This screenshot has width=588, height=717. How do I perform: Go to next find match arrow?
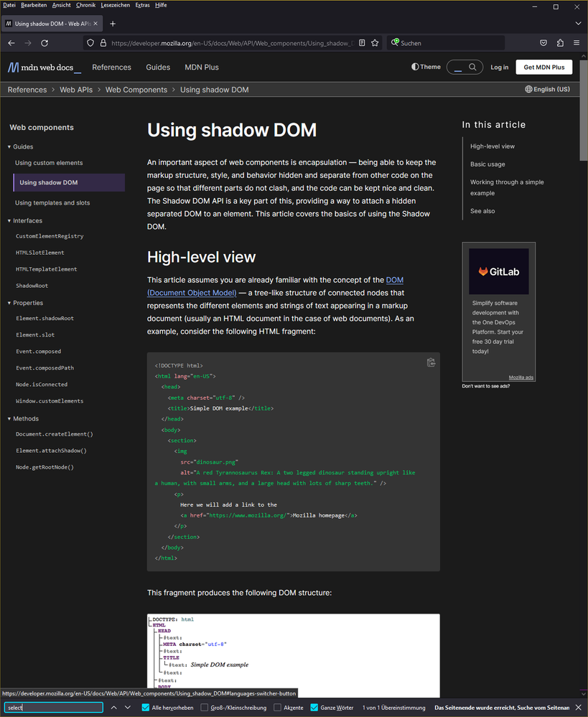click(128, 708)
